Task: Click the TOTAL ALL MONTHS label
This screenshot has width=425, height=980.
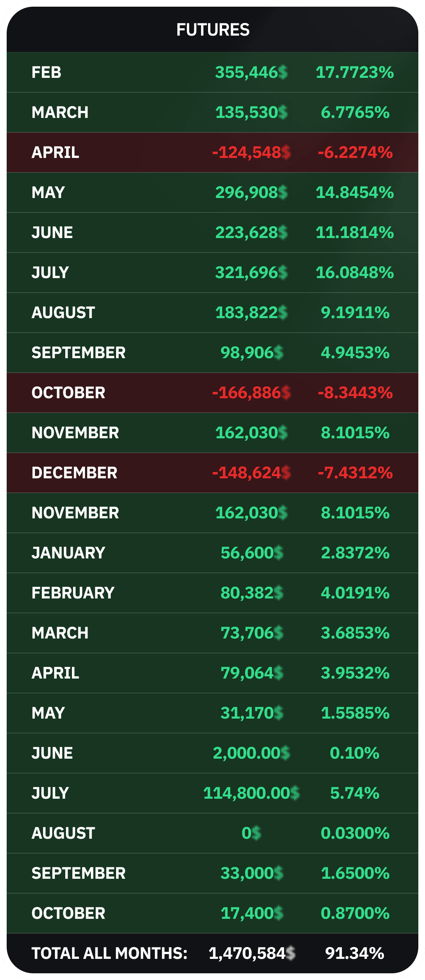Action: [x=109, y=953]
